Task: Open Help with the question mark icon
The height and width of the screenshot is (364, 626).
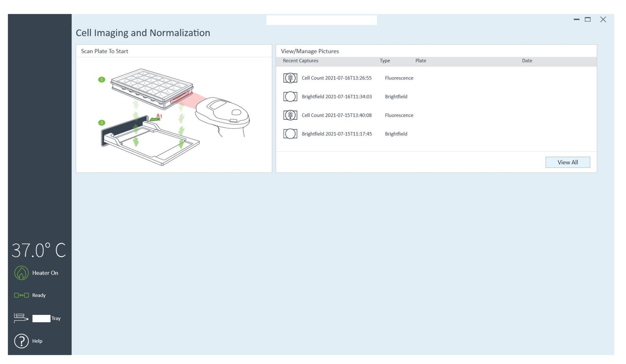Action: coord(21,341)
